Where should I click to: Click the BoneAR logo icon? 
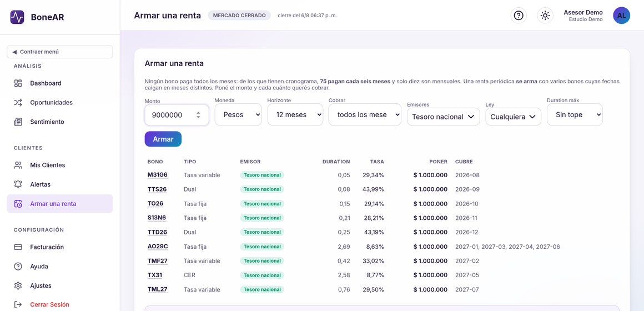click(x=17, y=17)
